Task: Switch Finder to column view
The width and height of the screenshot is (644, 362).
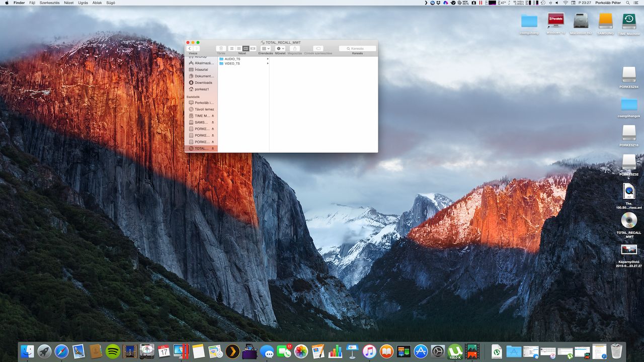Action: [x=246, y=48]
